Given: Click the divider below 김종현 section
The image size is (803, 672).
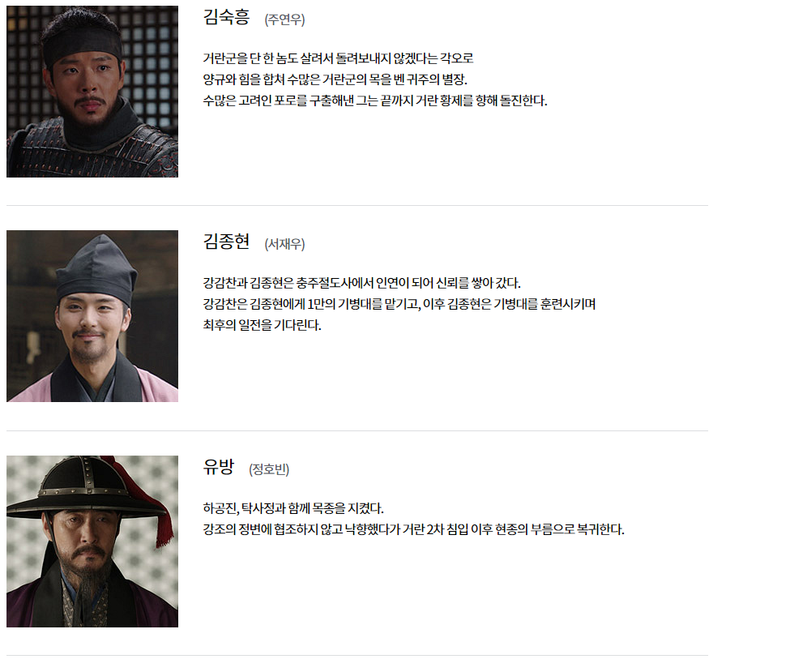Looking at the screenshot, I should [357, 430].
